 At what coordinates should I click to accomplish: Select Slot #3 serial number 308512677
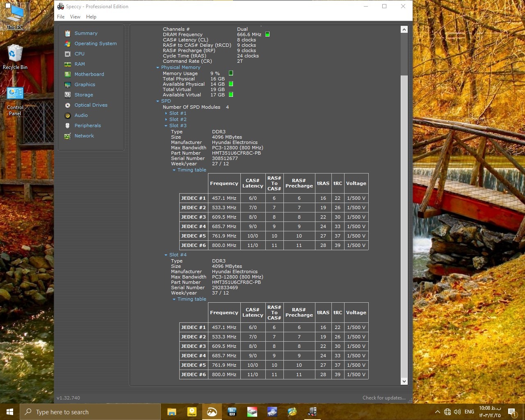[225, 158]
